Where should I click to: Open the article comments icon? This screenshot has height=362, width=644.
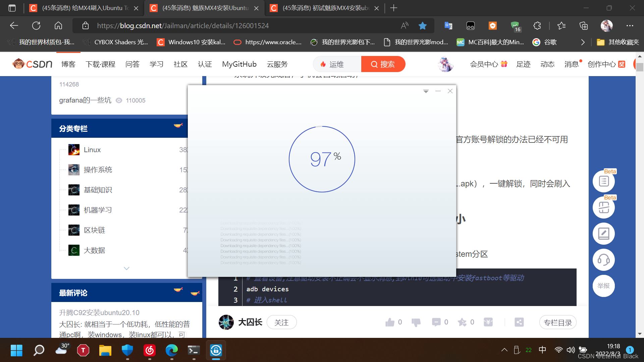(x=436, y=322)
